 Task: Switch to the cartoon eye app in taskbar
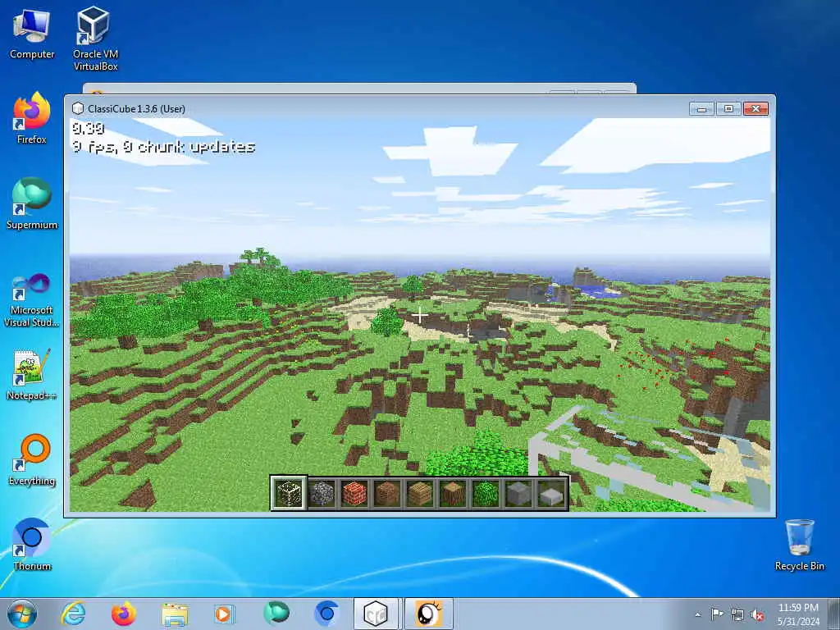click(428, 614)
